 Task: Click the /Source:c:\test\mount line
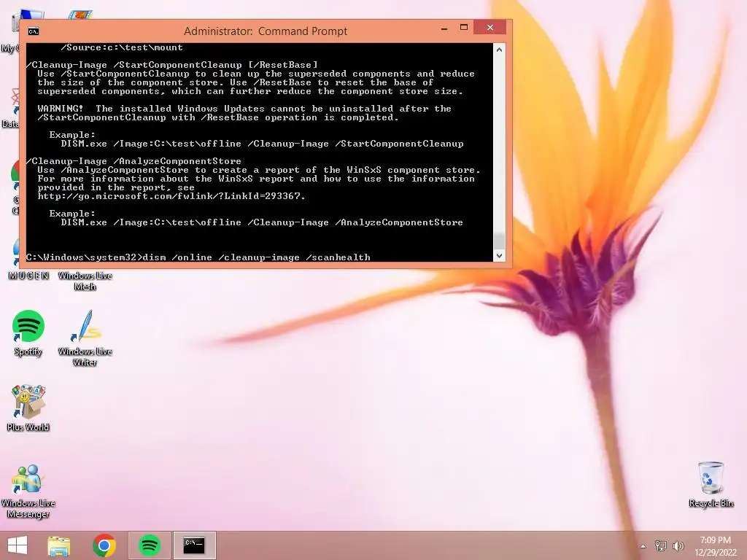click(x=122, y=47)
